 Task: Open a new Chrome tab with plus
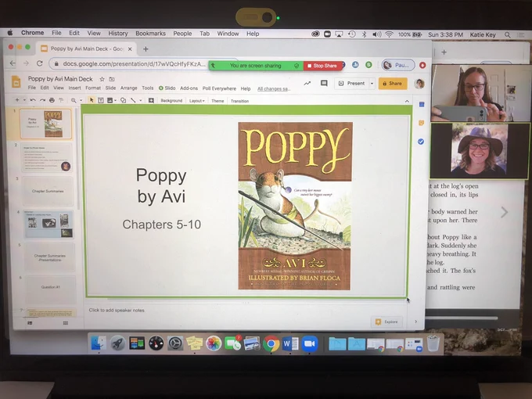point(146,49)
